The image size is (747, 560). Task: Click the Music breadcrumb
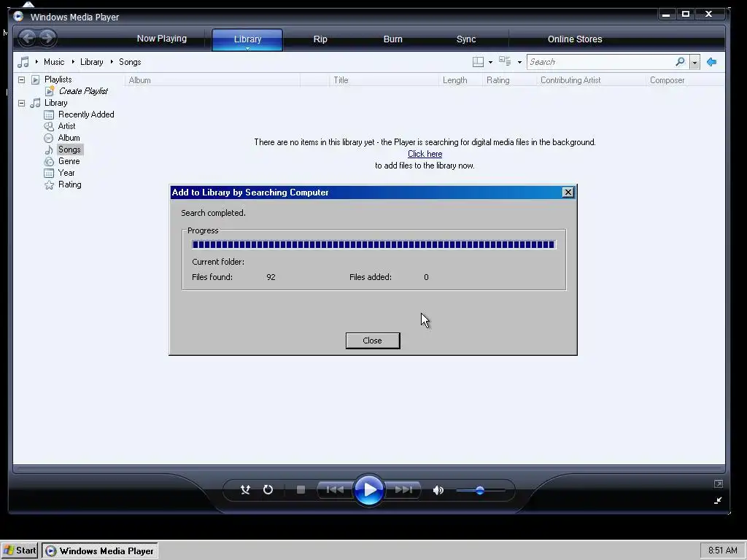tap(54, 62)
